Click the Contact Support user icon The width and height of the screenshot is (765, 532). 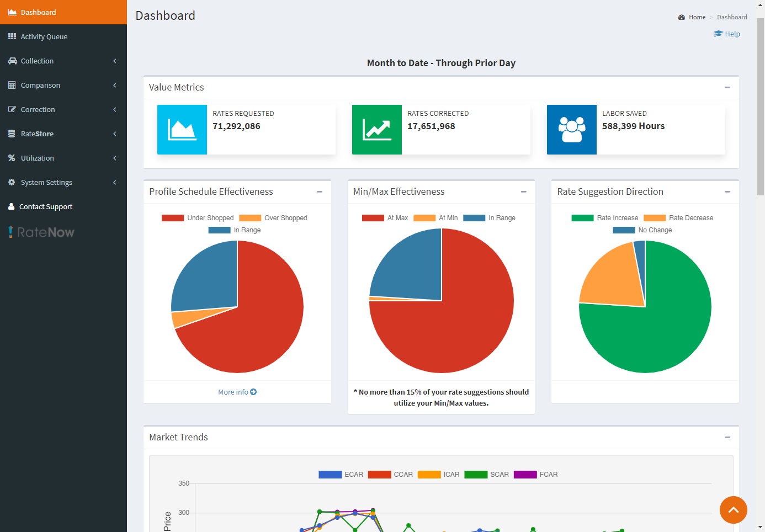point(11,206)
